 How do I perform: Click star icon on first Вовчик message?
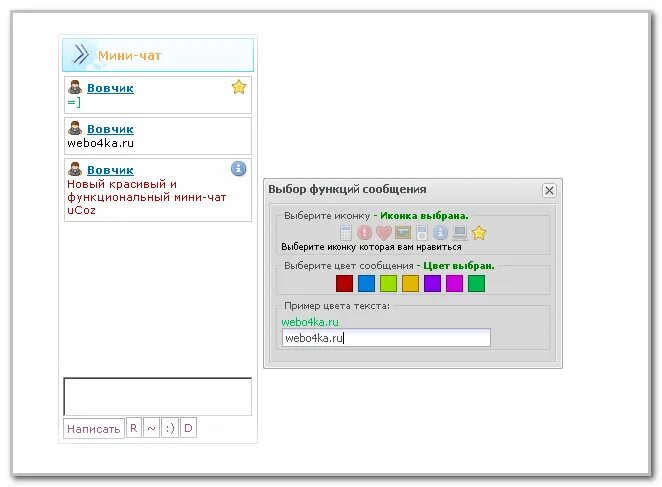tap(239, 87)
